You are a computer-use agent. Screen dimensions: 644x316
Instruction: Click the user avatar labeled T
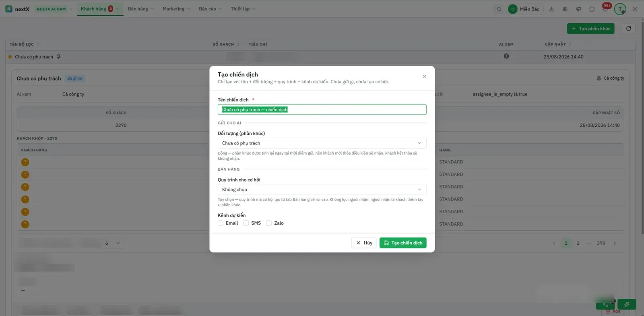click(620, 9)
